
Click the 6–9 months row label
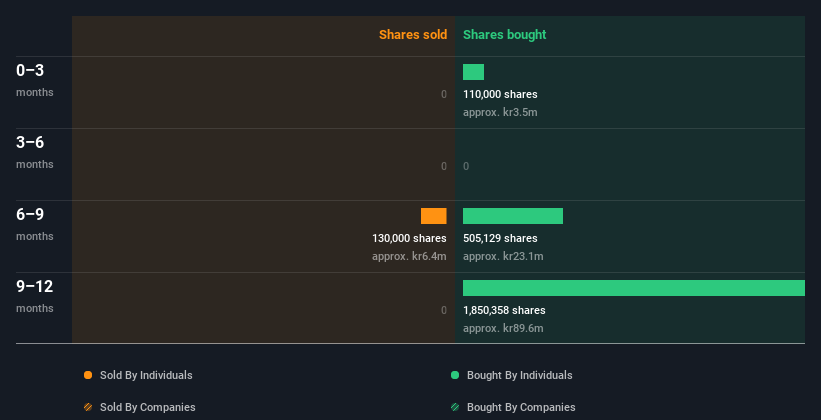[35, 224]
